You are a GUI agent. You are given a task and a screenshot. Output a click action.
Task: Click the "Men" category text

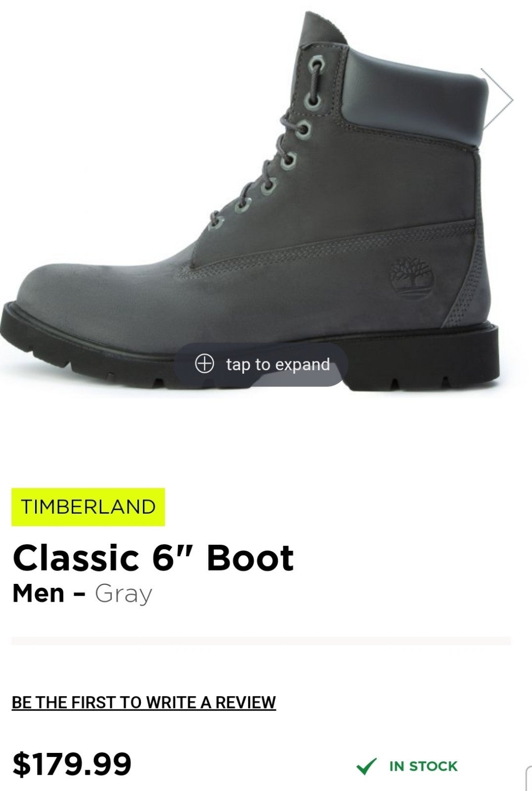(39, 593)
